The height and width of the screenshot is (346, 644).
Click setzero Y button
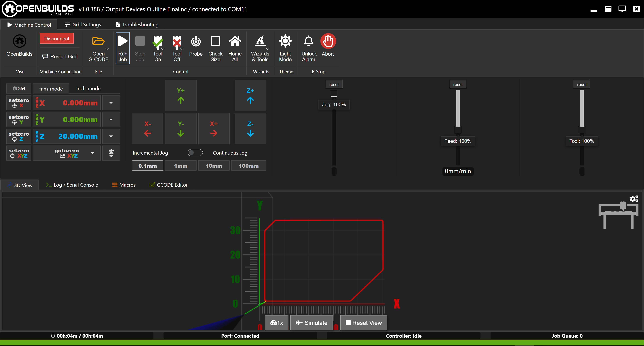click(19, 119)
